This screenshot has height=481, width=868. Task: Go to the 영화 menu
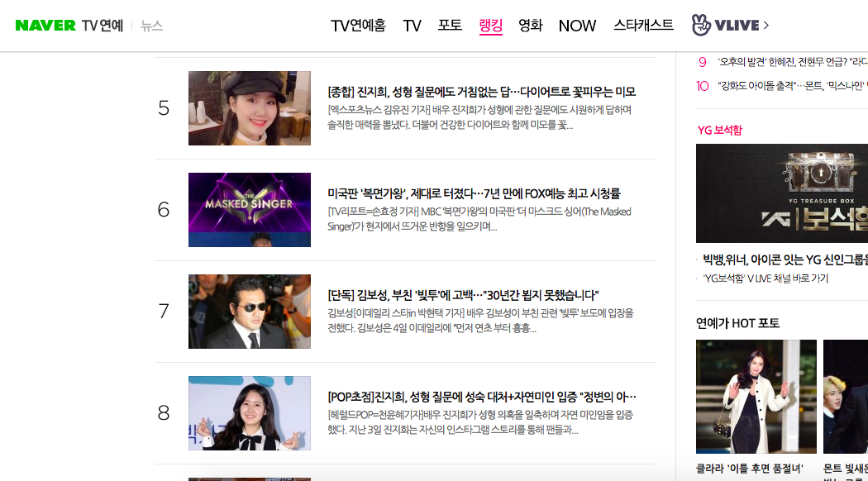point(531,26)
